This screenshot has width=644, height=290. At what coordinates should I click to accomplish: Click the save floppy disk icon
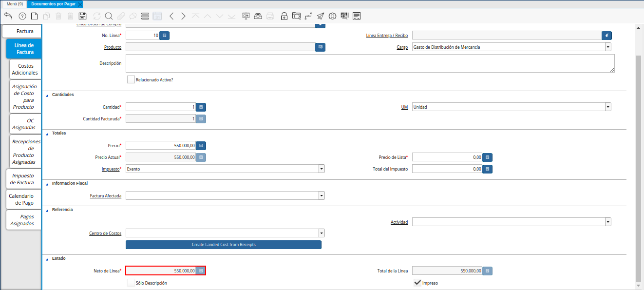(x=82, y=16)
